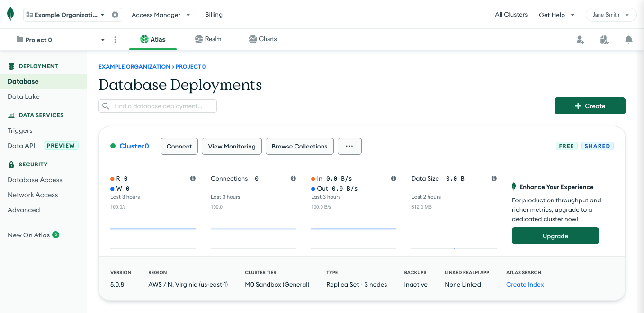Click the Create deployment button
This screenshot has height=313, width=644.
click(x=590, y=106)
